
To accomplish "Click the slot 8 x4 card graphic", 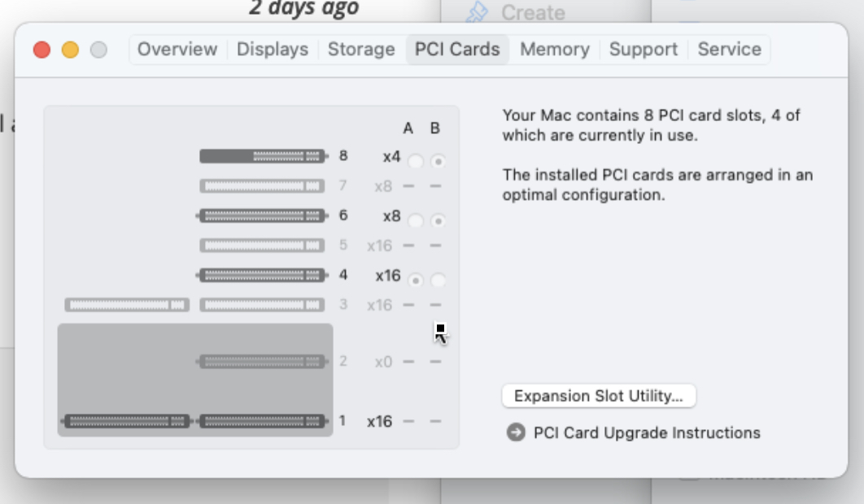I will point(263,156).
